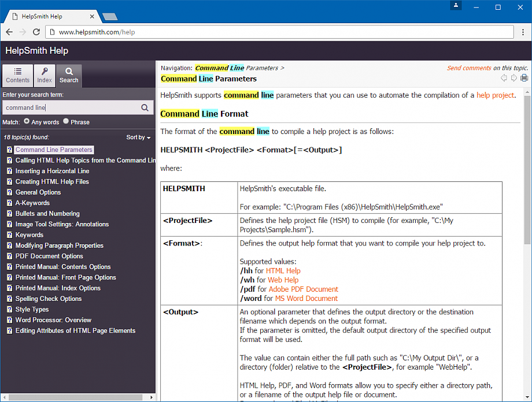Open the PDF Document Options topic
The width and height of the screenshot is (532, 402).
pos(49,256)
